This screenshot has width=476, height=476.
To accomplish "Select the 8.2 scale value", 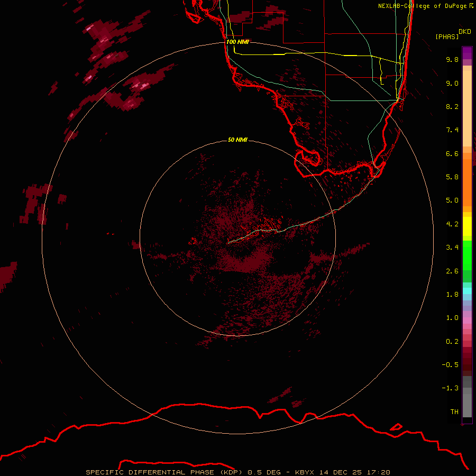I will click(452, 106).
